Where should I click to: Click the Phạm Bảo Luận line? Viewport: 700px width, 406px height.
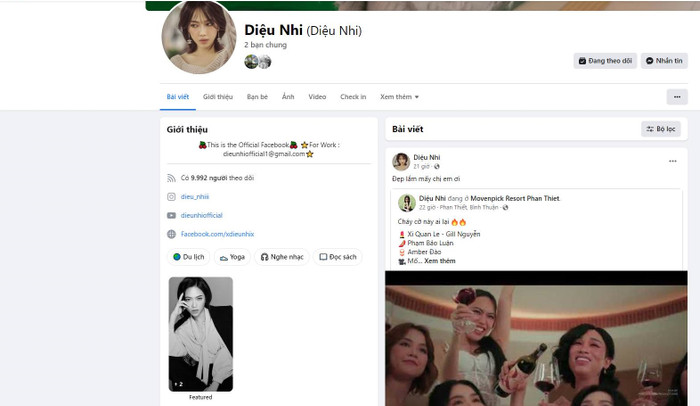point(430,243)
